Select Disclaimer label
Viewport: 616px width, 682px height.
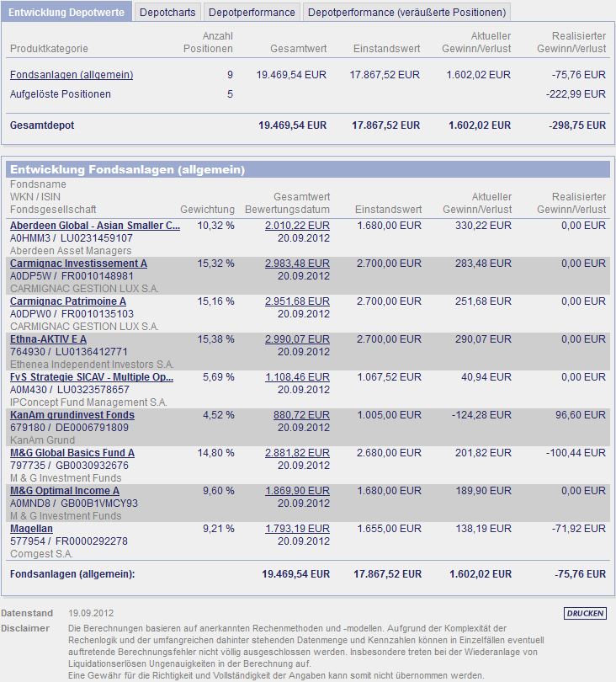25,628
